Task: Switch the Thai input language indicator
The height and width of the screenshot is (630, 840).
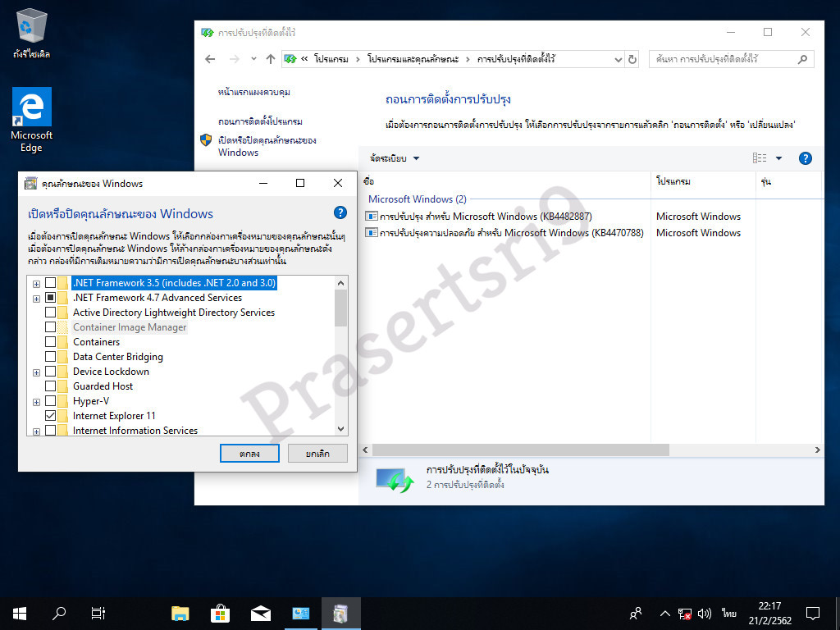Action: coord(728,614)
